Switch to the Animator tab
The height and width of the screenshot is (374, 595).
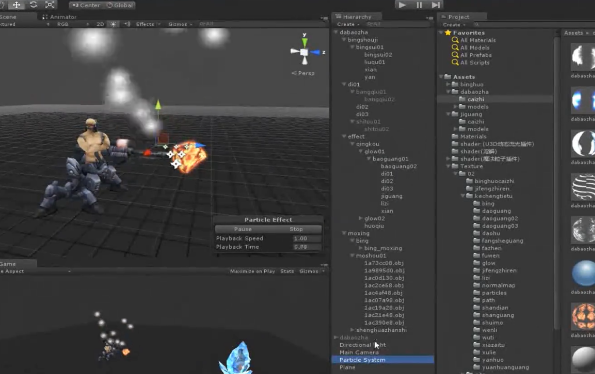59,17
